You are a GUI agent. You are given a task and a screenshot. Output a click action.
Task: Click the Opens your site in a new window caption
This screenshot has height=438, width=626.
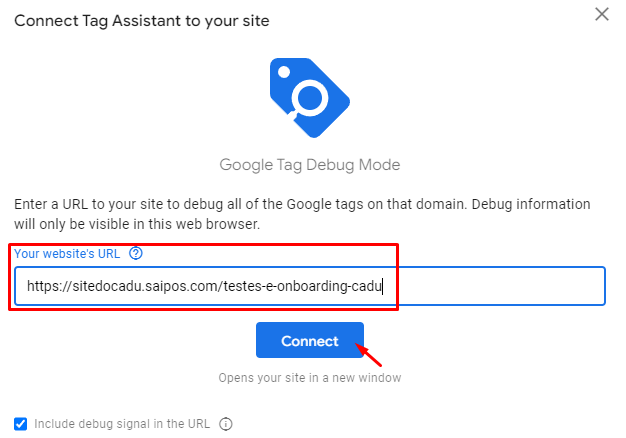[310, 378]
